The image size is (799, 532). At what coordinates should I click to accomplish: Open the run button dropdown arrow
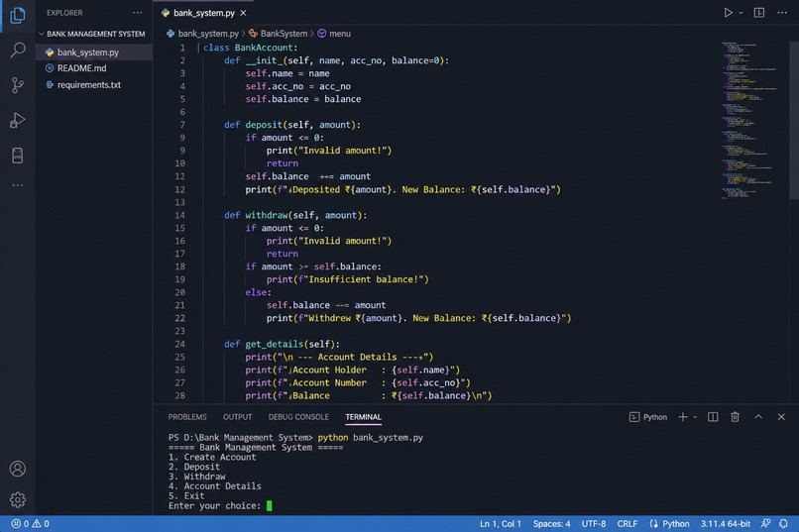(x=741, y=13)
